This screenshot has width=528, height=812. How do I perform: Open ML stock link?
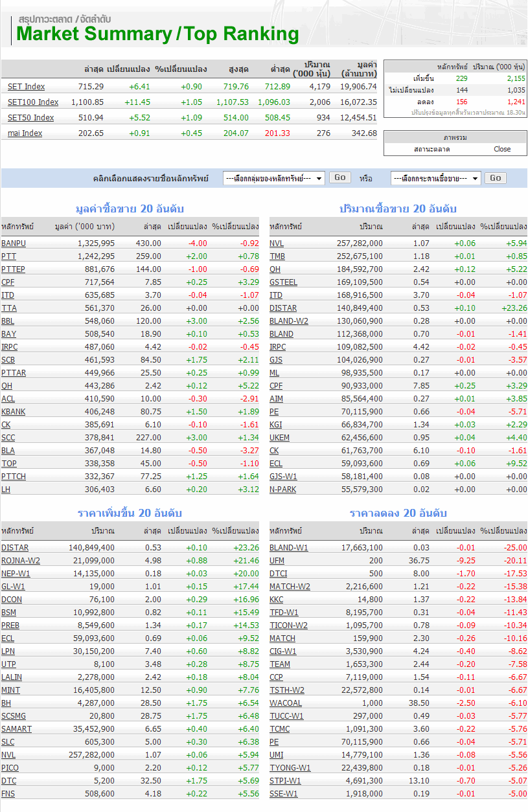pyautogui.click(x=275, y=373)
